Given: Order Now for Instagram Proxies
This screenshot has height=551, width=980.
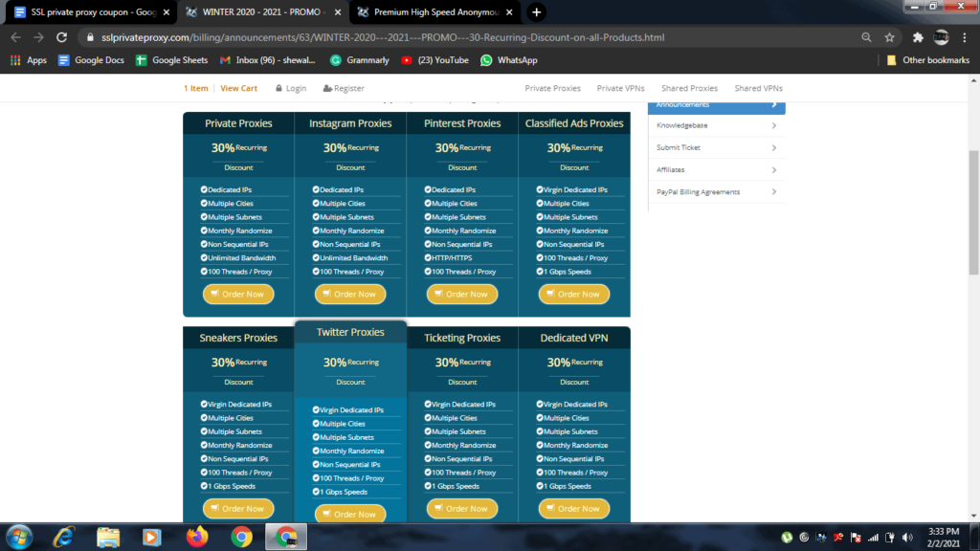Looking at the screenshot, I should tap(350, 294).
